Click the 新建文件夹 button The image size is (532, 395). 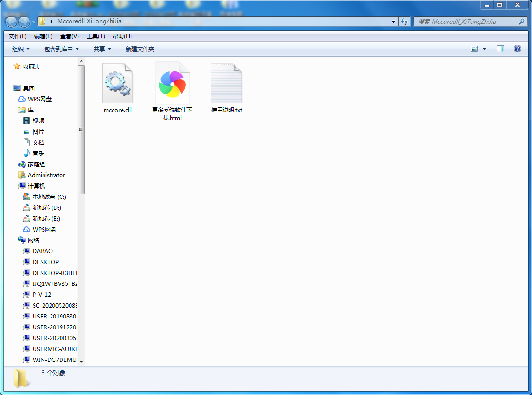[x=140, y=49]
